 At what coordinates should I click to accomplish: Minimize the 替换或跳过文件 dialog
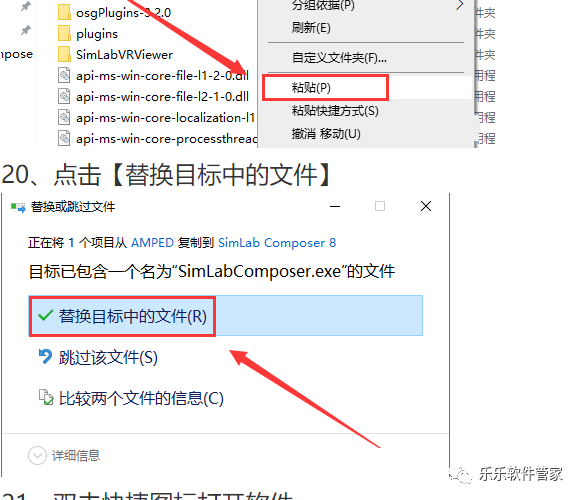point(335,206)
